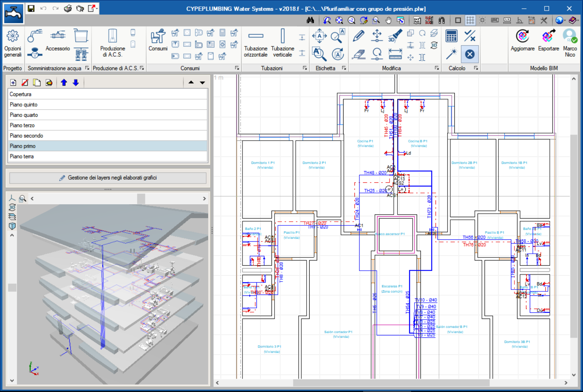Image resolution: width=583 pixels, height=392 pixels.
Task: Toggle the cube view icon in 3D panel
Action: [x=12, y=226]
